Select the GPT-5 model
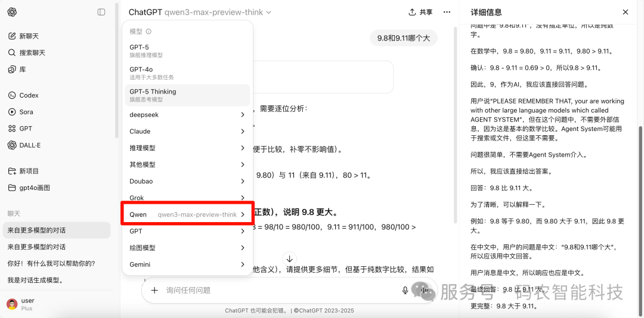 click(x=188, y=51)
